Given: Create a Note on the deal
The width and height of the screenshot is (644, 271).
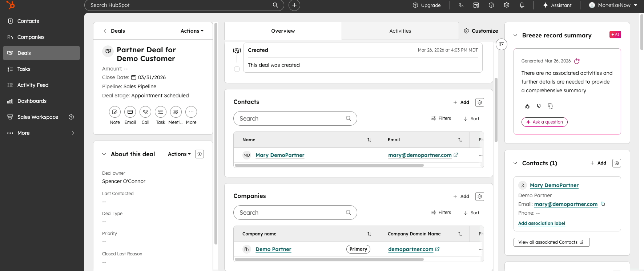Looking at the screenshot, I should point(115,112).
